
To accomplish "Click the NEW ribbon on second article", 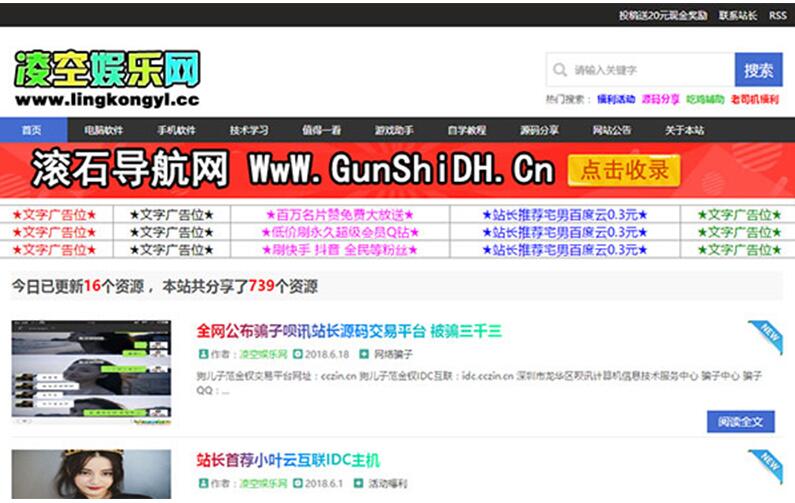I will [x=766, y=465].
